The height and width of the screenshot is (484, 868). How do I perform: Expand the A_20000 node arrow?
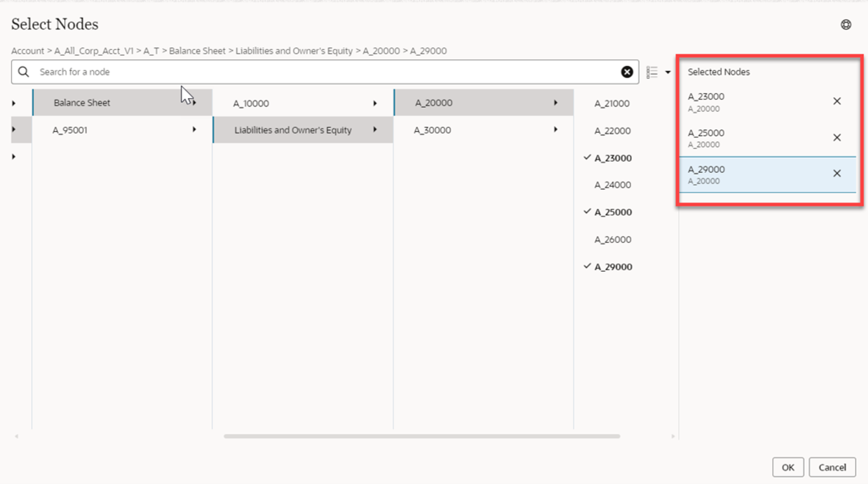(556, 103)
